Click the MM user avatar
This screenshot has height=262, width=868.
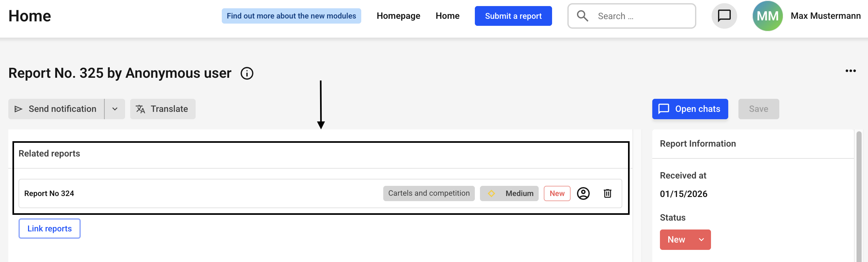(767, 16)
